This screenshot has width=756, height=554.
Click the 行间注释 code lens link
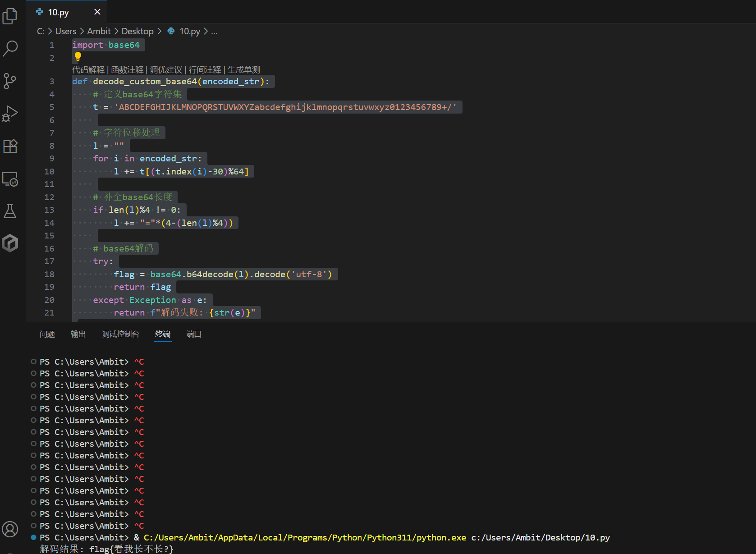coord(205,69)
